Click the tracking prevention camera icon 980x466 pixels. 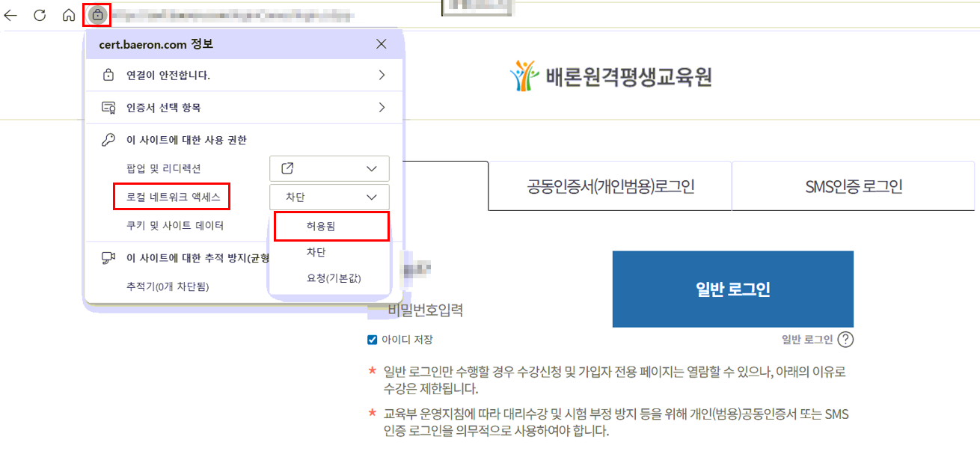108,257
